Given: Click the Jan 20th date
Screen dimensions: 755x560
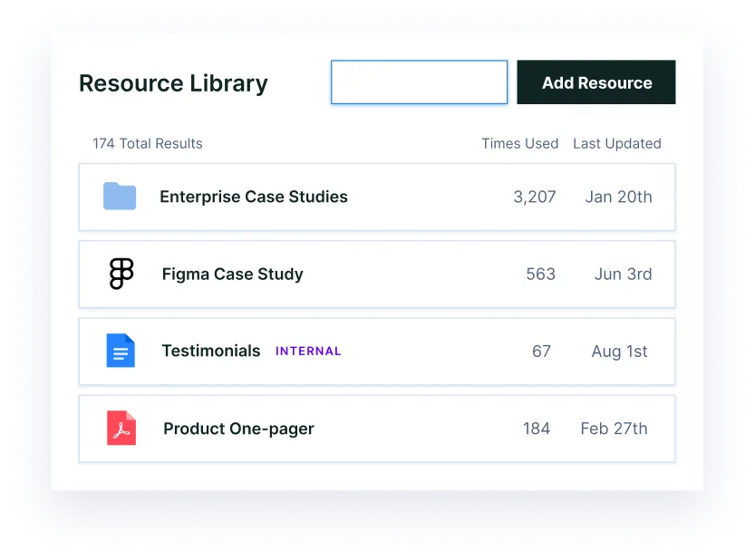Looking at the screenshot, I should 619,197.
